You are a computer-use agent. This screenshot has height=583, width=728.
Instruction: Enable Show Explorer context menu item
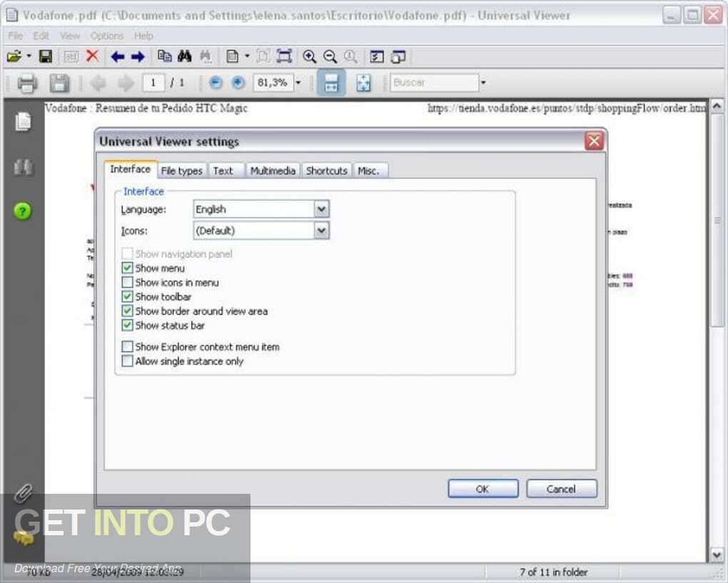pos(127,347)
